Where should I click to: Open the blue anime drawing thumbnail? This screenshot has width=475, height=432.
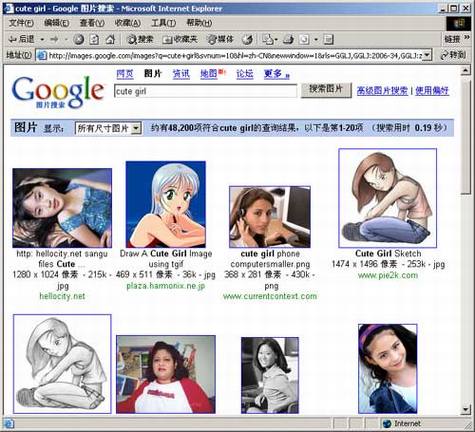coord(166,204)
